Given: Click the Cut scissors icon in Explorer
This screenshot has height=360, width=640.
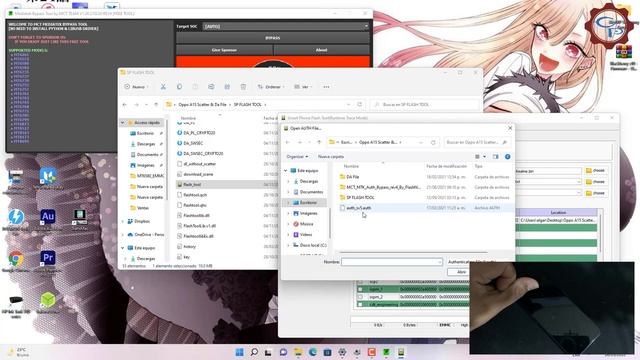Looking at the screenshot, I should 163,87.
